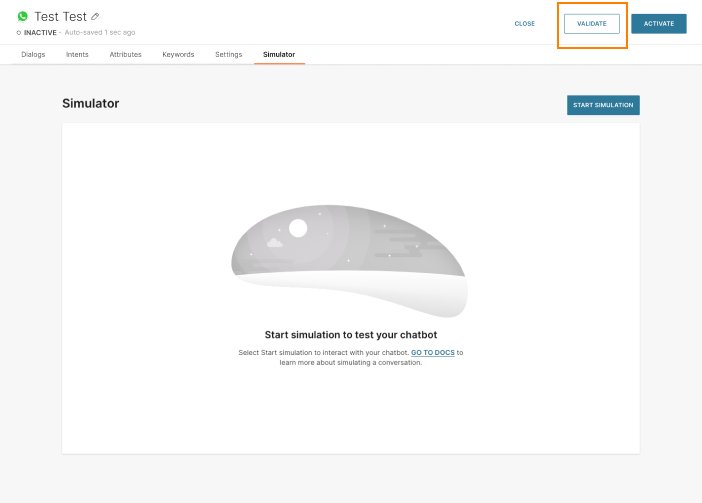Follow the GO TO DOCS link
702x503 pixels.
click(433, 353)
